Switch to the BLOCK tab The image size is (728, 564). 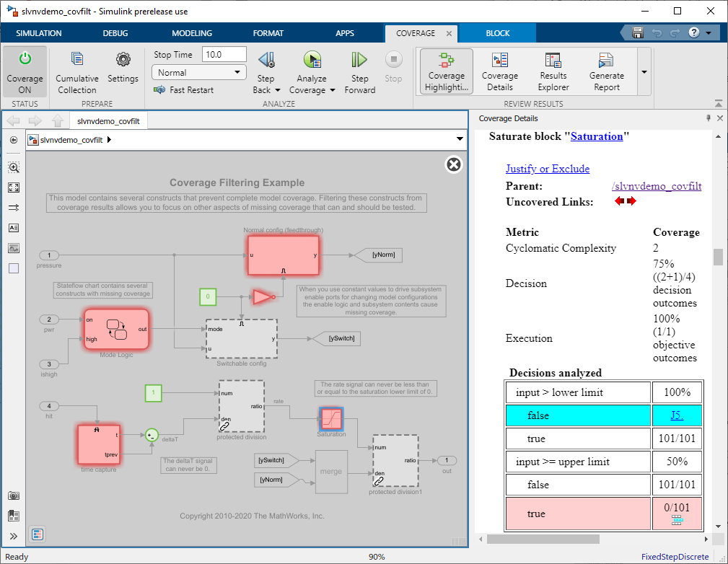[x=498, y=33]
